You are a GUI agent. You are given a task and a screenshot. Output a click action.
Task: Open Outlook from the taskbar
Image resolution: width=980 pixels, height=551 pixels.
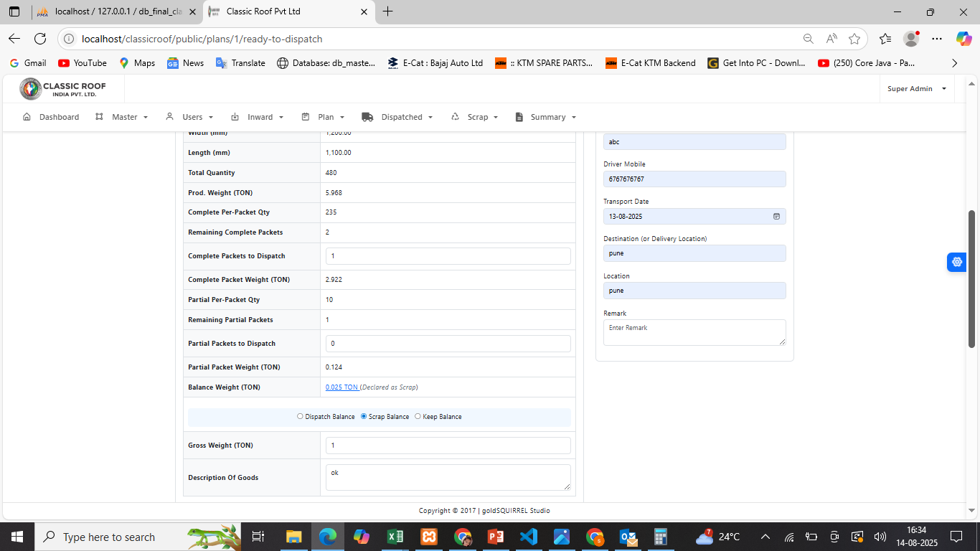coord(628,537)
